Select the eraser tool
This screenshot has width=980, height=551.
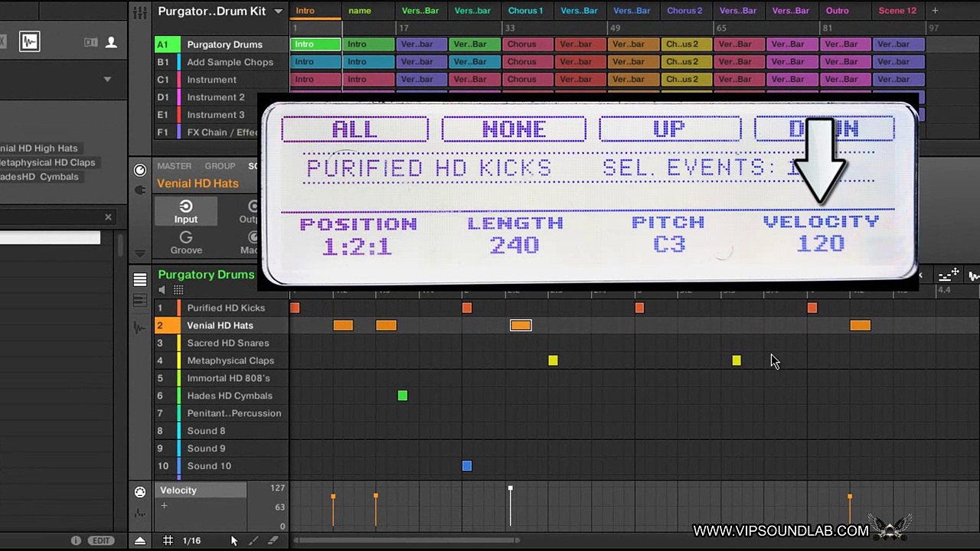(274, 540)
